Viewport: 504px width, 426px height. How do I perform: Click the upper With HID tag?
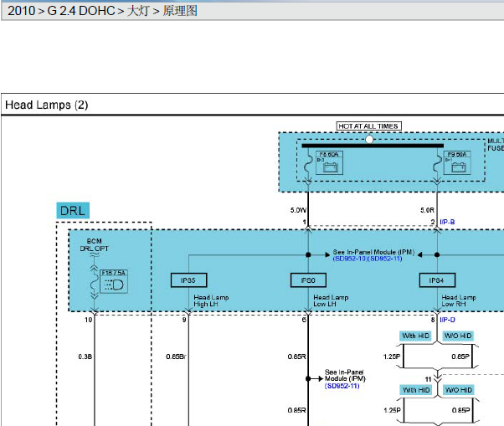pos(415,336)
